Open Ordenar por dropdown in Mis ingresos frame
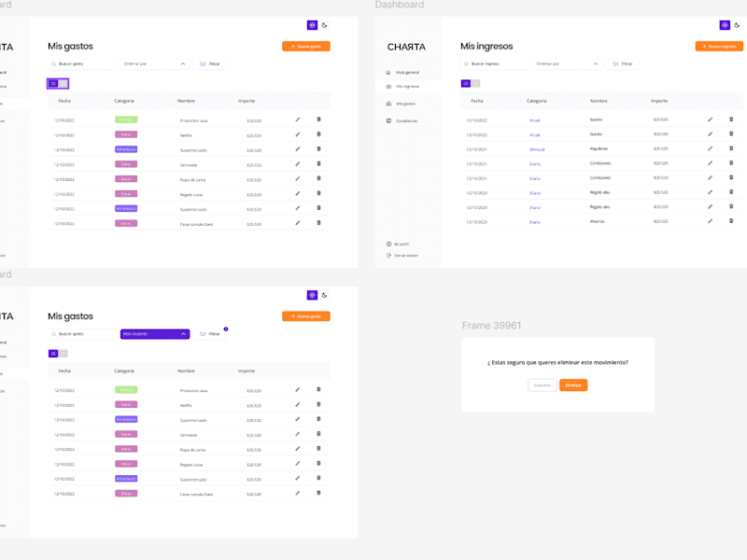This screenshot has height=560, width=747. (568, 63)
